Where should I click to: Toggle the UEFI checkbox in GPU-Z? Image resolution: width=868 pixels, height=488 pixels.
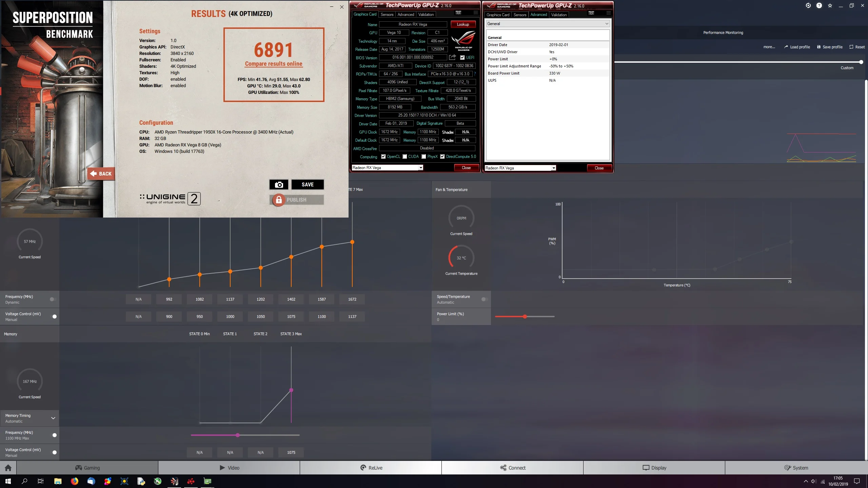point(462,58)
